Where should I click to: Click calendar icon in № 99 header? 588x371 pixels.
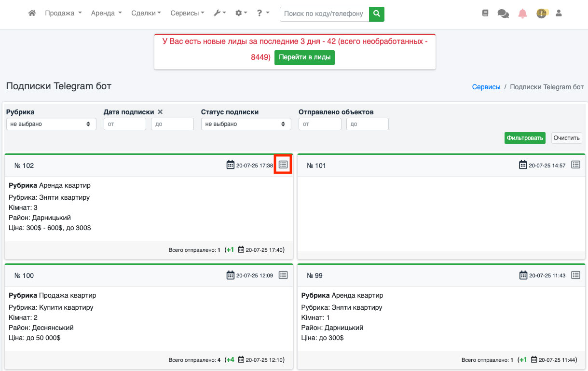[x=523, y=275]
